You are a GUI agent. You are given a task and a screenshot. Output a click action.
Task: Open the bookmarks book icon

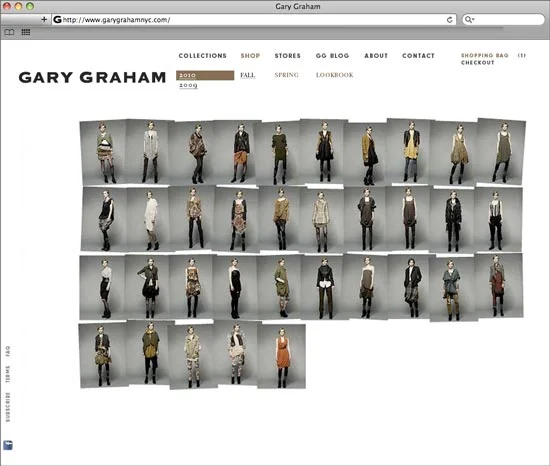(9, 32)
